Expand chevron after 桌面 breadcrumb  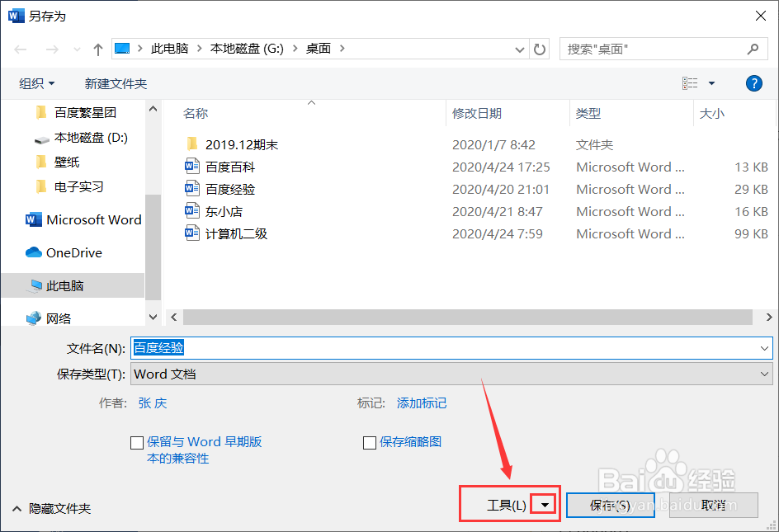coord(342,48)
